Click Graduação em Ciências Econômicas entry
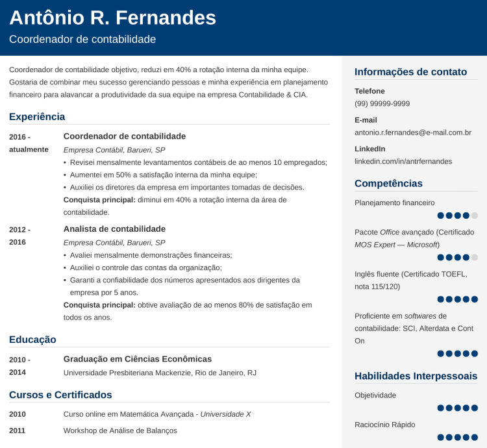The width and height of the screenshot is (487, 448). pos(138,359)
